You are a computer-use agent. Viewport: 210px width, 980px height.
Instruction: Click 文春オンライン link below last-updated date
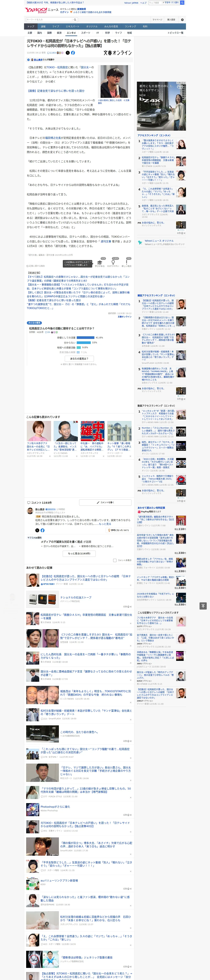coord(124,317)
